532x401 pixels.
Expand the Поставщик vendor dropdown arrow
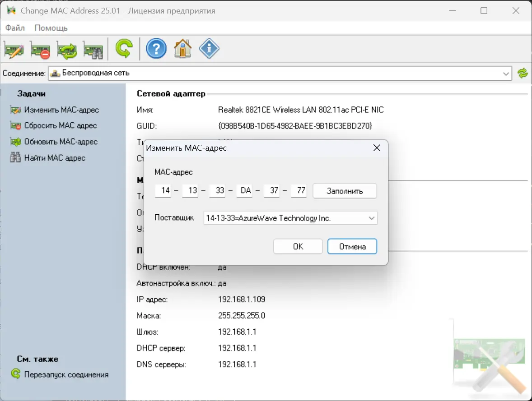point(372,218)
